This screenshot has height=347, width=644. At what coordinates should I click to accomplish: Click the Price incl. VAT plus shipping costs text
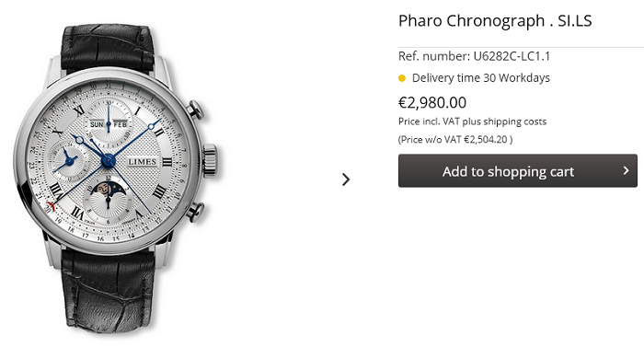tap(472, 121)
